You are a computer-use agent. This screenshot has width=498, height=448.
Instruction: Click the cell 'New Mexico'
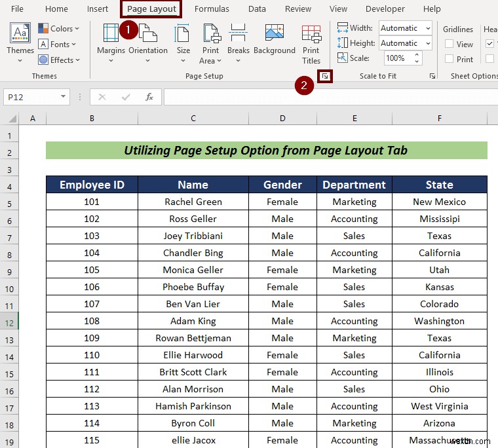[439, 202]
